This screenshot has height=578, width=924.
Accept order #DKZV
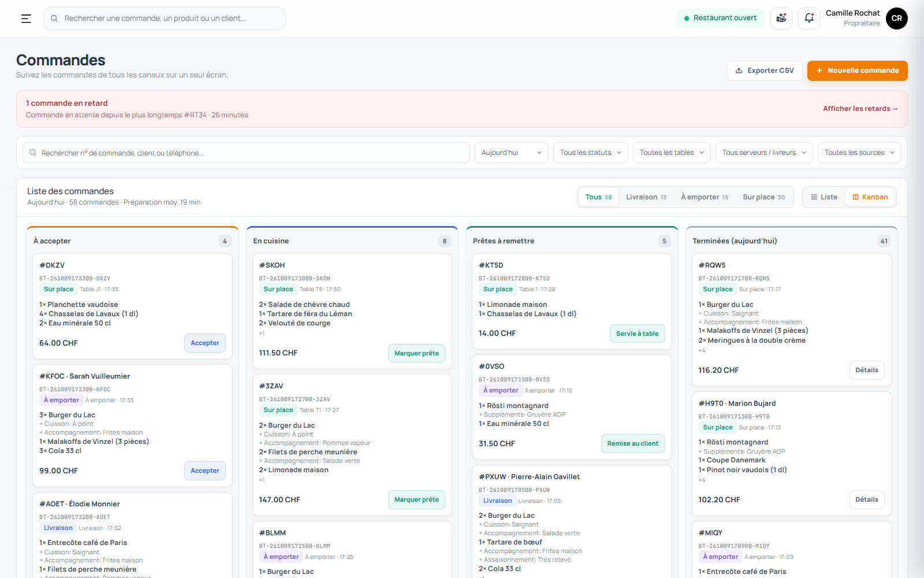(205, 343)
